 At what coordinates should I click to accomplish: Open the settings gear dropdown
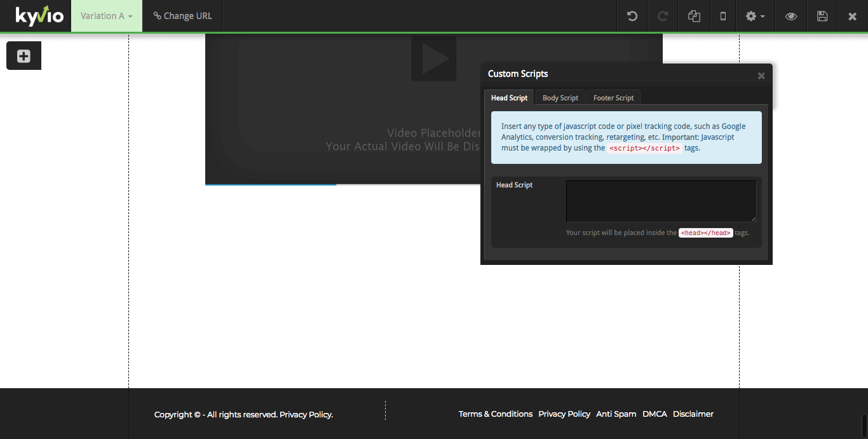click(755, 16)
